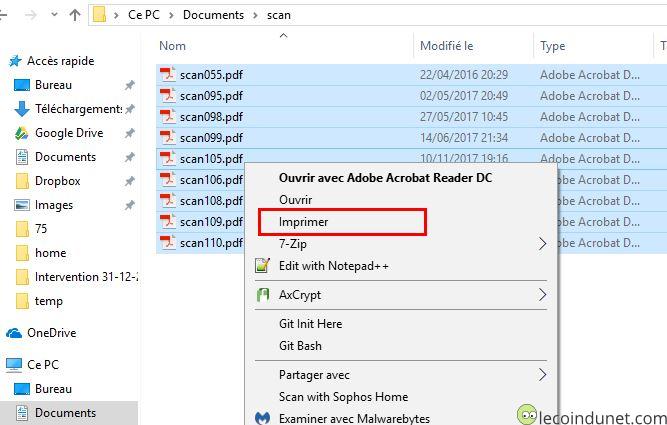Select Git Init Here
Viewport: 667px width, 425px height.
[x=310, y=324]
